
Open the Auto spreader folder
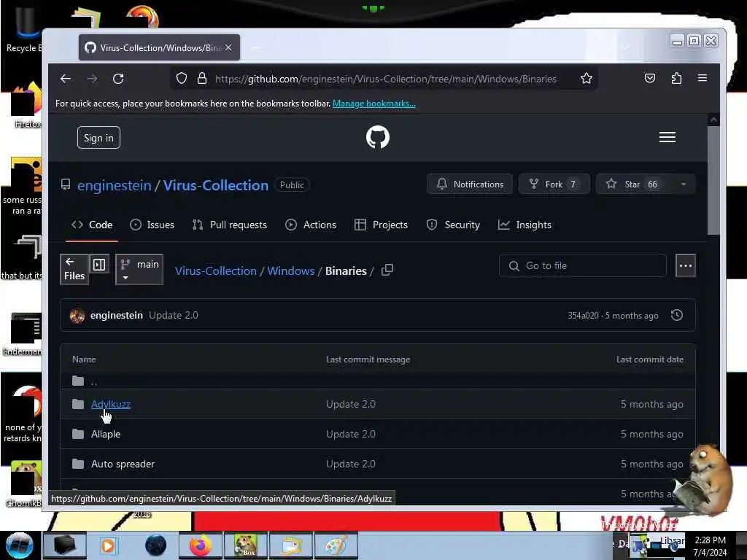click(x=123, y=464)
